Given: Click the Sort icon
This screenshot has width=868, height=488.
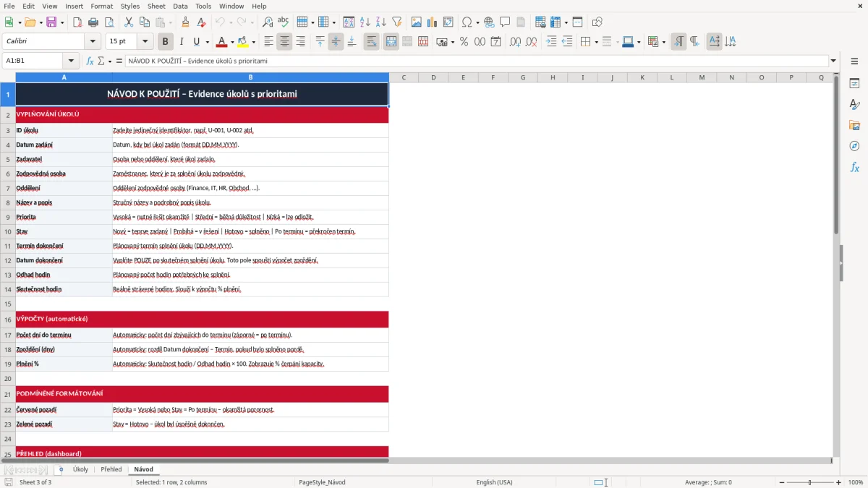Looking at the screenshot, I should (349, 22).
